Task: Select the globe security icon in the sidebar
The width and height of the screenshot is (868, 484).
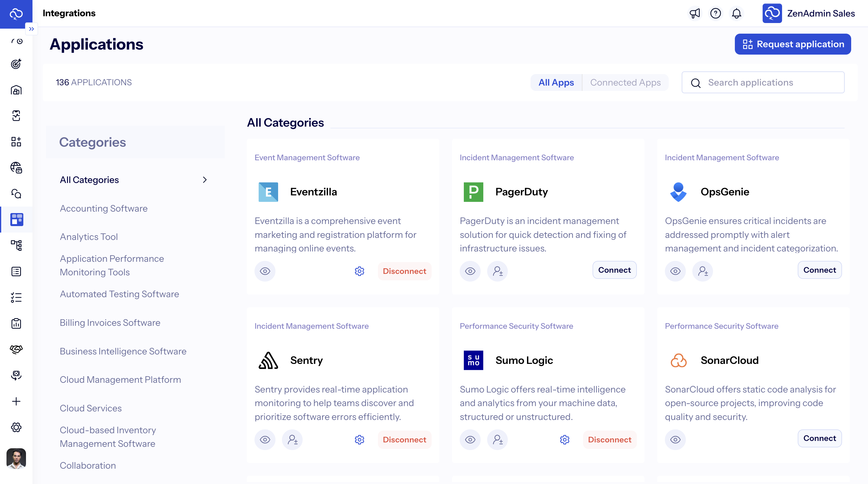Action: pyautogui.click(x=16, y=168)
